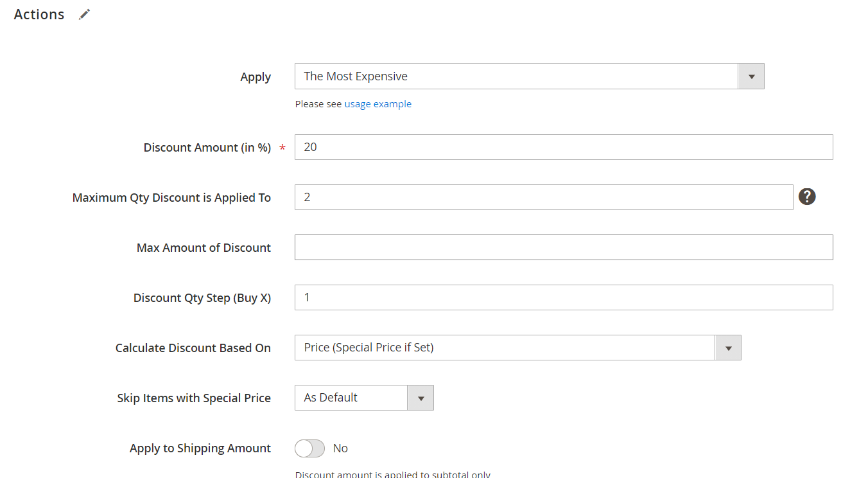
Task: Click the arrow on the Price (Special Price if Set) select
Action: [x=728, y=348]
